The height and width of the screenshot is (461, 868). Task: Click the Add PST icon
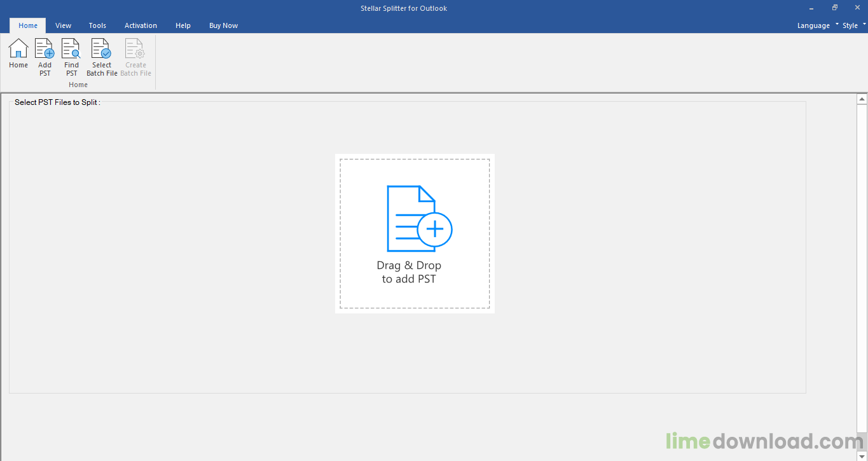pyautogui.click(x=44, y=54)
